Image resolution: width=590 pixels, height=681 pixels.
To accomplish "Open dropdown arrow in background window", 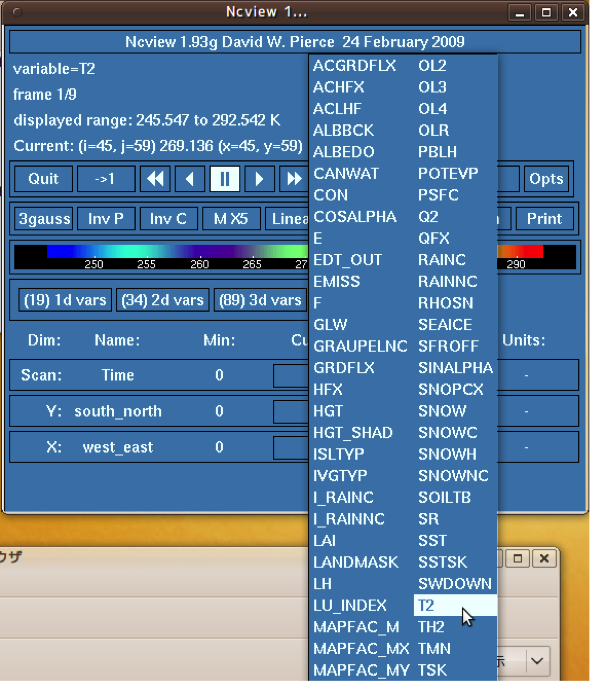I will 537,661.
